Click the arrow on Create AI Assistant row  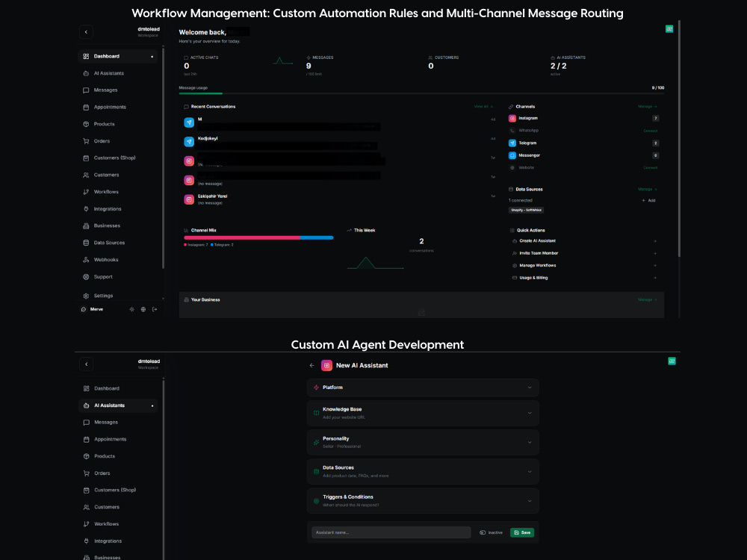point(655,241)
